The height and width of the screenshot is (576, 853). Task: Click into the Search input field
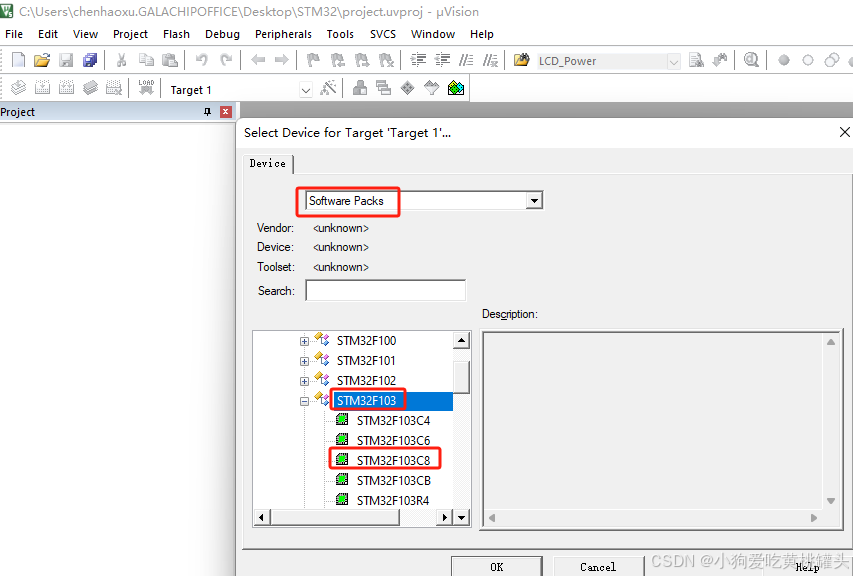coord(386,290)
